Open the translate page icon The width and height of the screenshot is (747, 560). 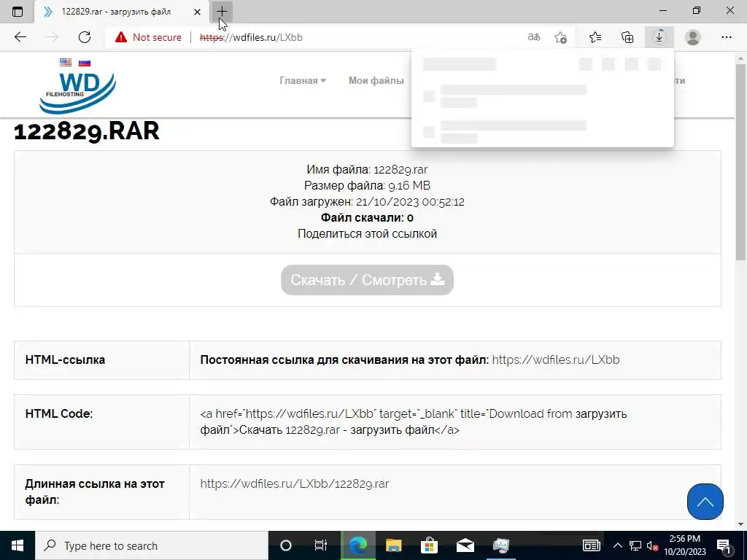(x=534, y=37)
